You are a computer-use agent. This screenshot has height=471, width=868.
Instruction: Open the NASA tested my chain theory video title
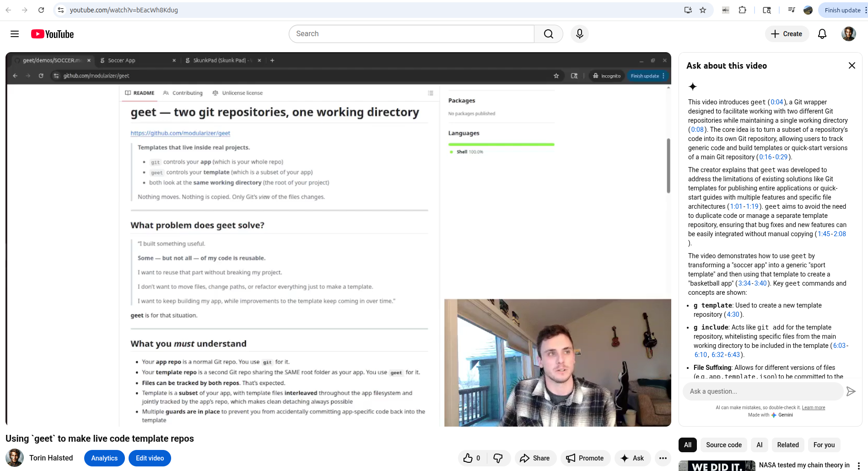tap(804, 465)
